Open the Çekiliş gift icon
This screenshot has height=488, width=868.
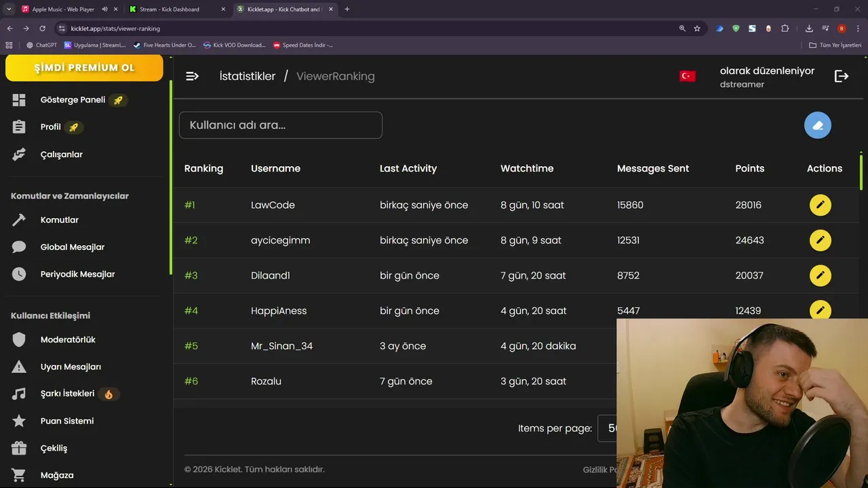pyautogui.click(x=19, y=448)
